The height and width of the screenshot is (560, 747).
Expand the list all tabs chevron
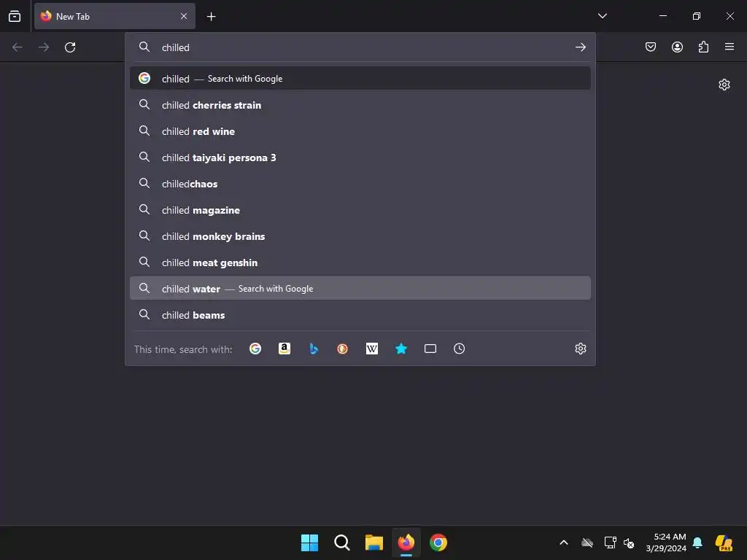[x=602, y=16]
